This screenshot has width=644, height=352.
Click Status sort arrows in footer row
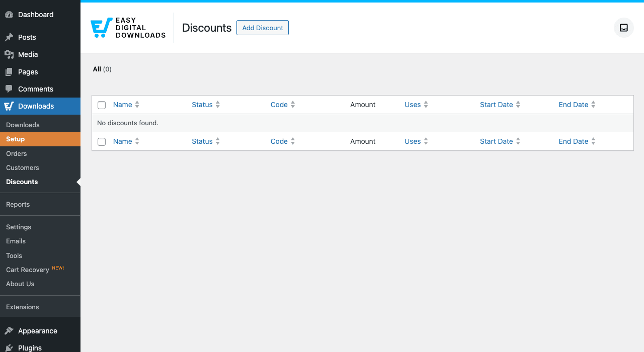[218, 141]
